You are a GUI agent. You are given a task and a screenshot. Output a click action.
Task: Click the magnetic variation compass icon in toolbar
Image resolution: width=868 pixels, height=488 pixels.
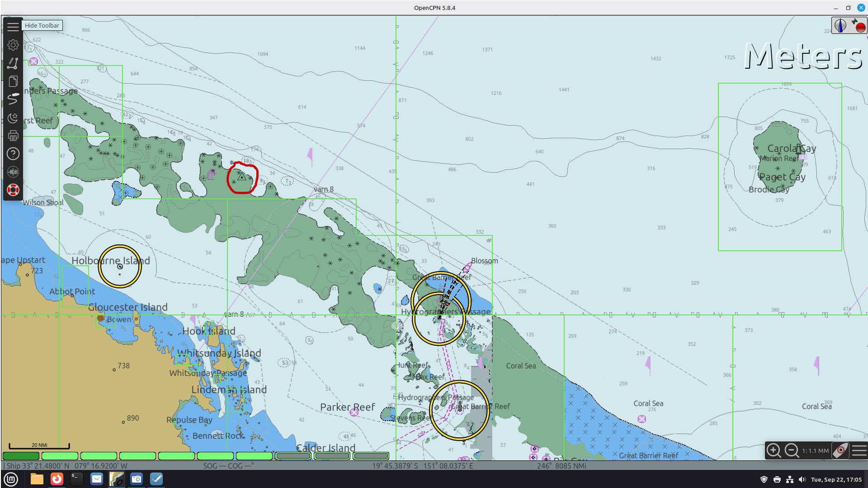click(13, 172)
